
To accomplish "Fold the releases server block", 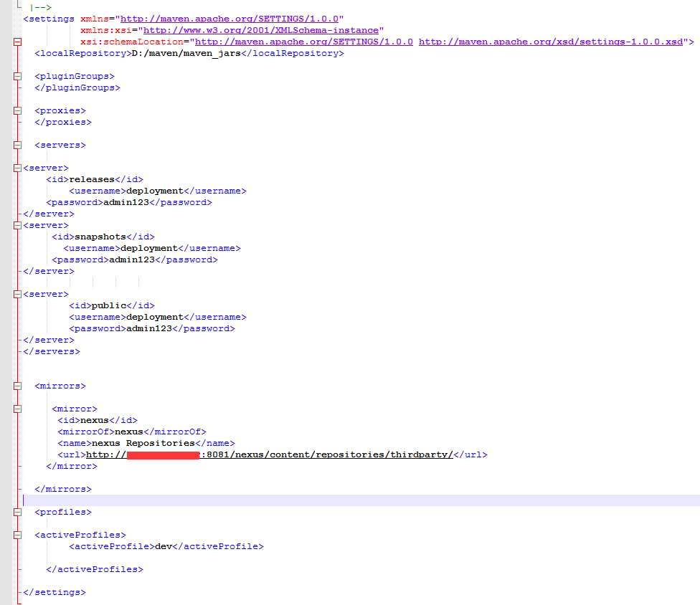I will pyautogui.click(x=17, y=168).
